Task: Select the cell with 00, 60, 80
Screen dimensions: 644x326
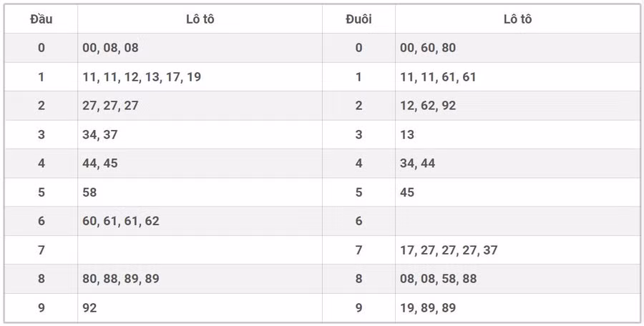Action: (428, 48)
